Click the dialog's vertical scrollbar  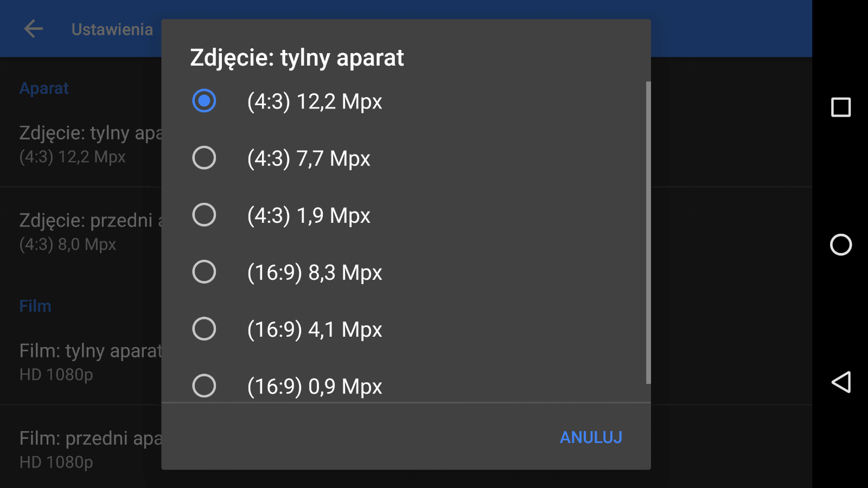pos(648,233)
